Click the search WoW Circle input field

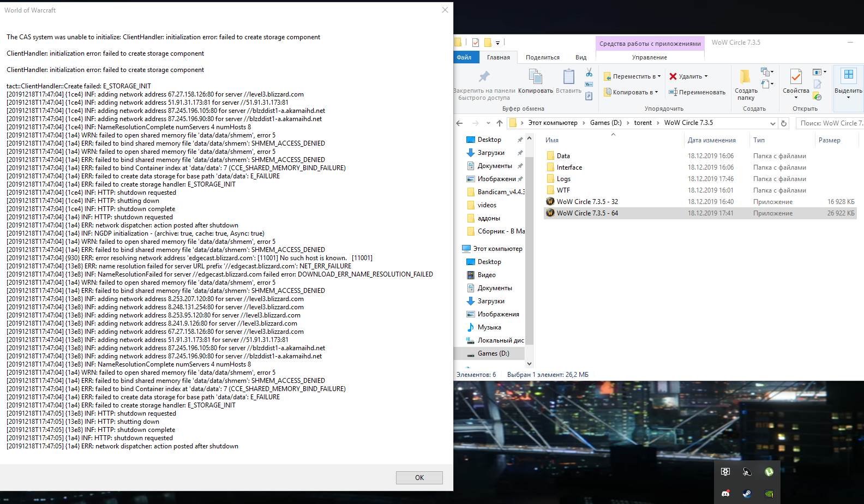click(830, 123)
